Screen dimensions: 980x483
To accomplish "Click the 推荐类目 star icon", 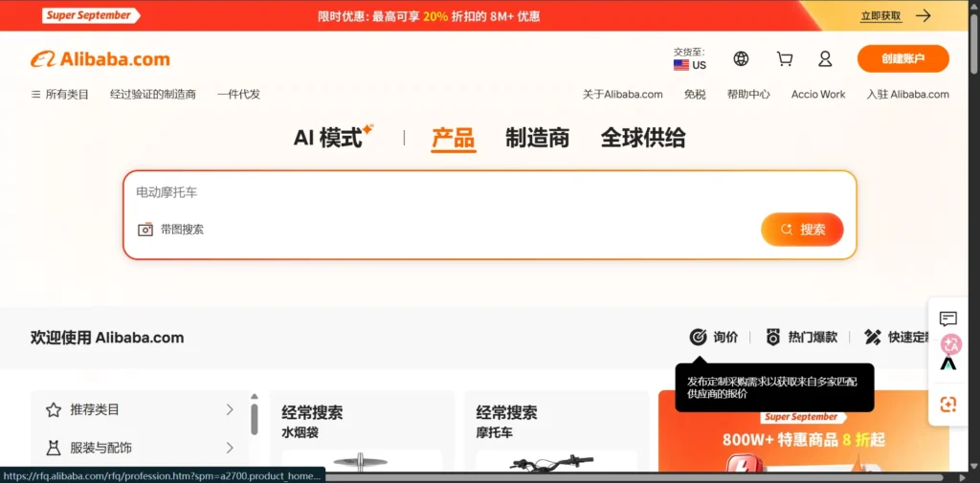I will coord(54,410).
